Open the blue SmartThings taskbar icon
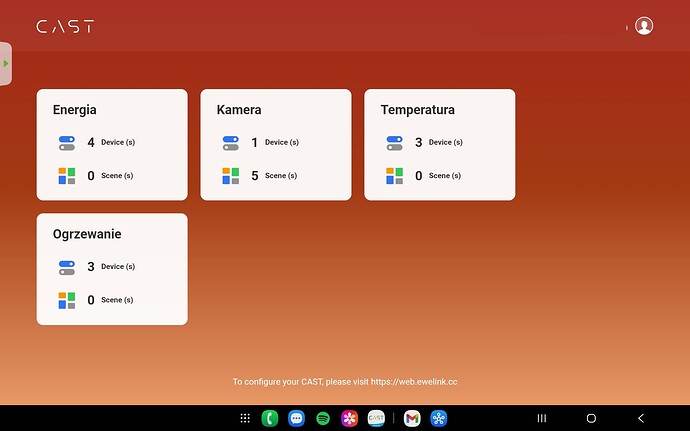Image resolution: width=690 pixels, height=431 pixels. [x=439, y=418]
